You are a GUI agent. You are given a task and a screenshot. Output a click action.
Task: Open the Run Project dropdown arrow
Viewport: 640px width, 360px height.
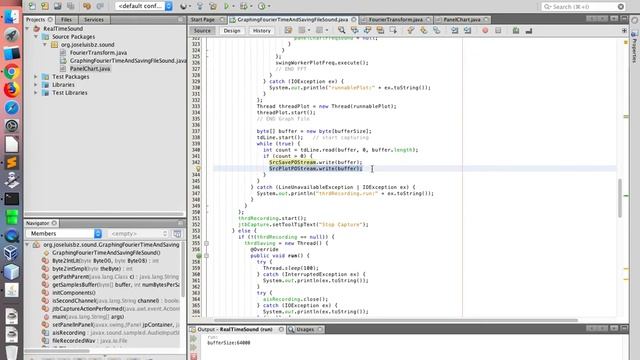[x=233, y=6]
